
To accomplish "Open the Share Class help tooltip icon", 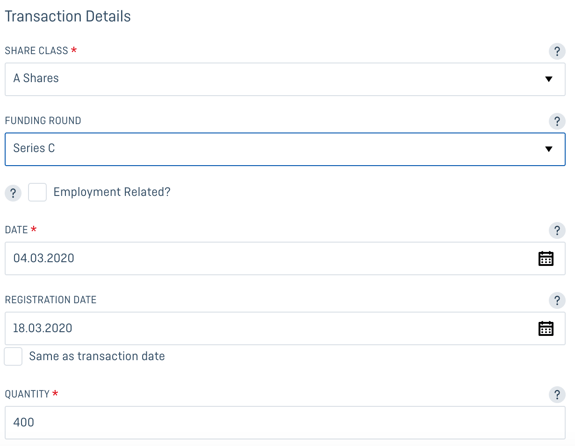I will 557,51.
